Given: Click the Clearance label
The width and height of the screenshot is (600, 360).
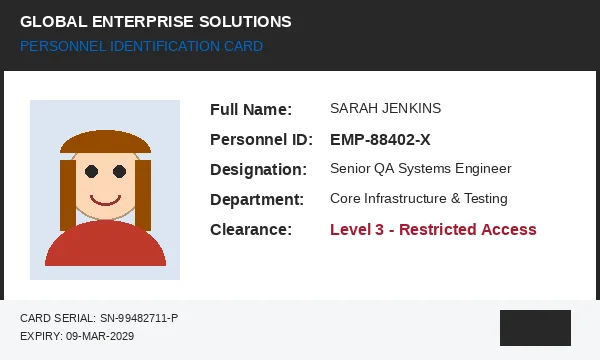Looking at the screenshot, I should [x=251, y=230].
